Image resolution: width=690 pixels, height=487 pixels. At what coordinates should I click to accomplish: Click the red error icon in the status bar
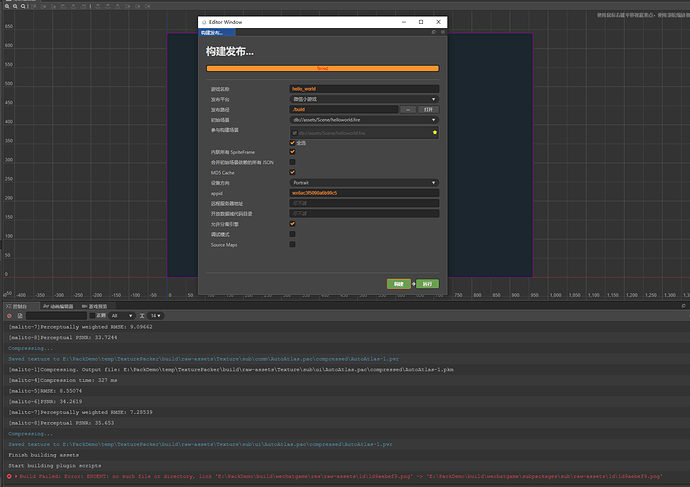9,477
